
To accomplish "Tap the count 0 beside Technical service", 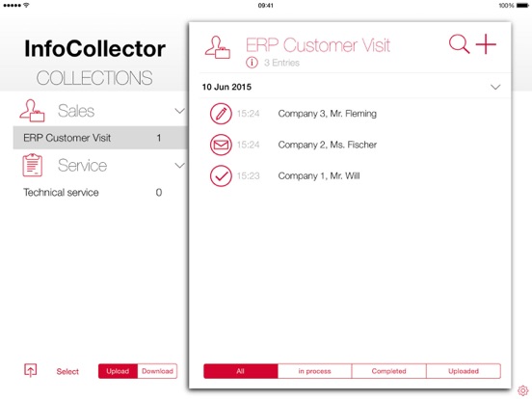I will tap(159, 193).
